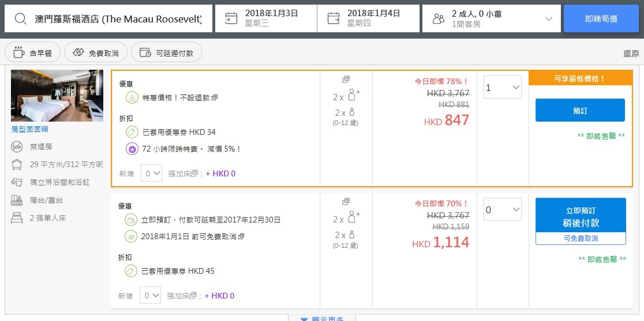Viewport: 644px width, 321px height.
Task: Open room quantity dropdown showing 1
Action: tap(502, 88)
